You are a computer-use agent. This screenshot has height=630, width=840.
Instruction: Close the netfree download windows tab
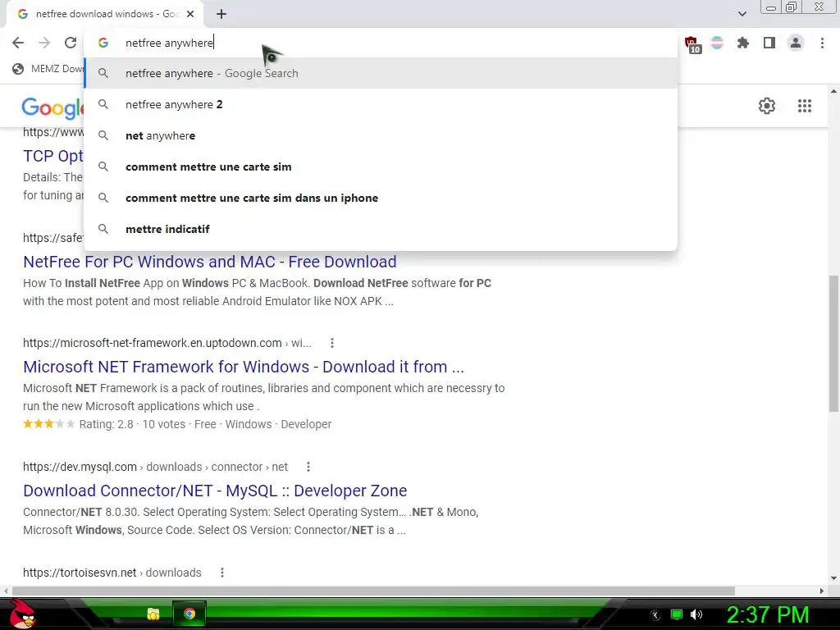click(190, 14)
